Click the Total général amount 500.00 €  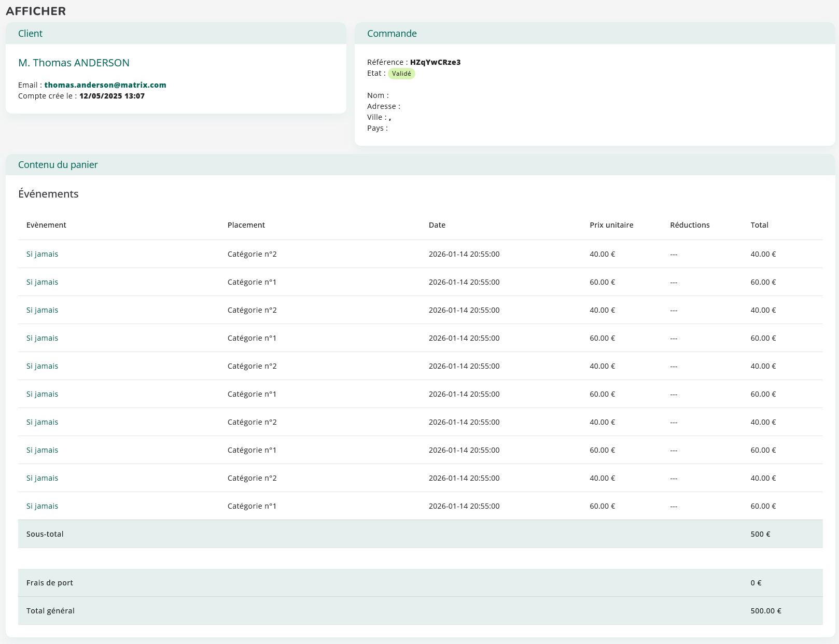pyautogui.click(x=765, y=611)
